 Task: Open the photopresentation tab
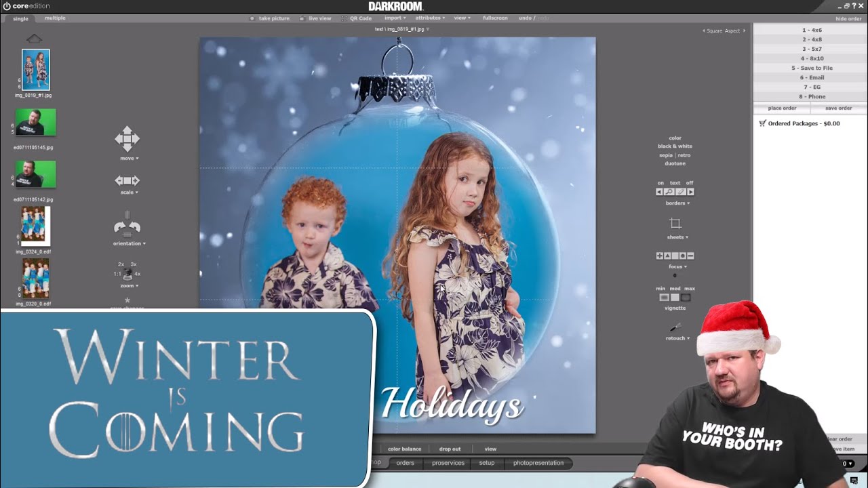pyautogui.click(x=538, y=463)
